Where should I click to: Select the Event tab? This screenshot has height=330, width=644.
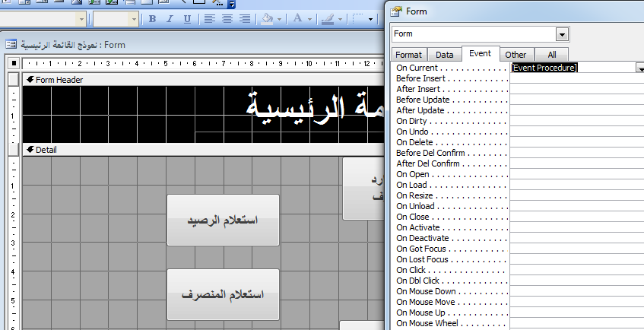point(480,53)
